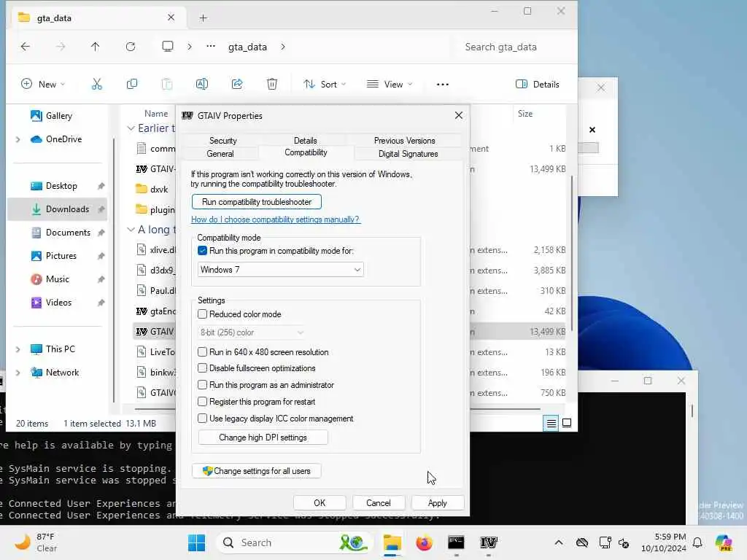Open the weather widget

click(x=36, y=542)
